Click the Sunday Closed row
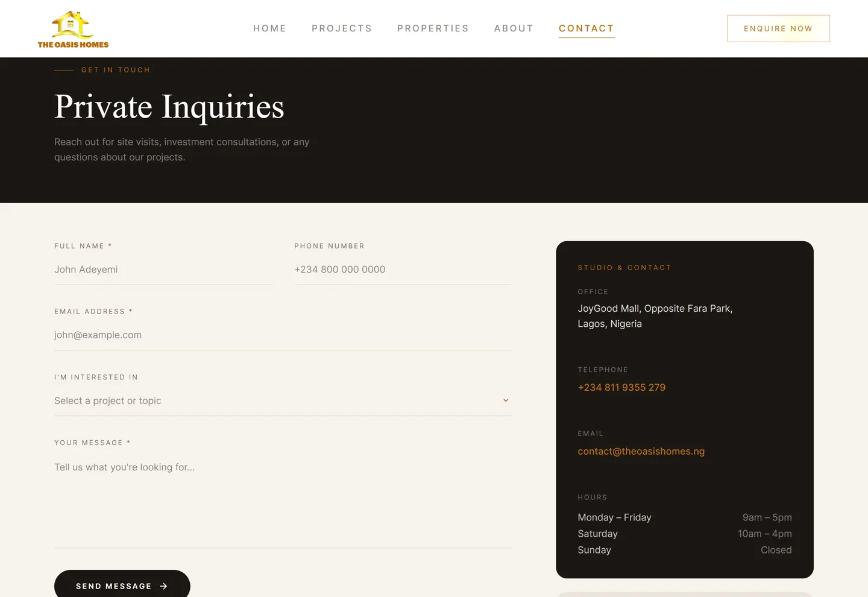This screenshot has width=868, height=597. [685, 550]
